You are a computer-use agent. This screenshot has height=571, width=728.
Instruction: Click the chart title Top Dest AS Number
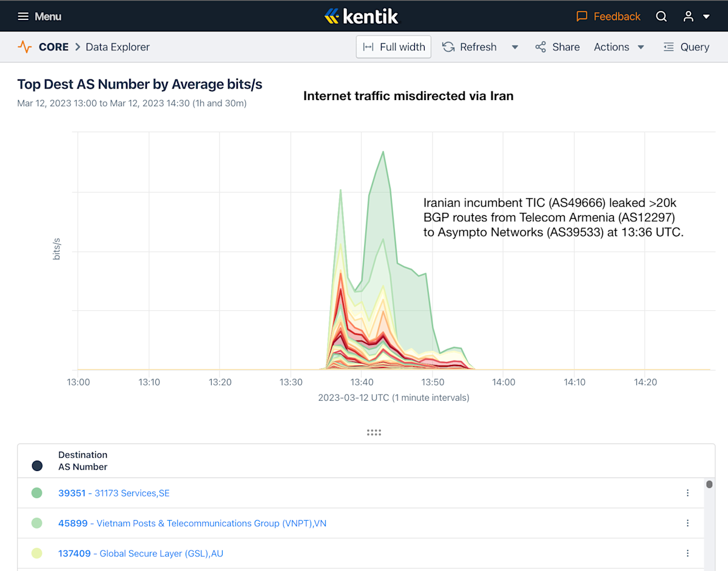pyautogui.click(x=140, y=84)
